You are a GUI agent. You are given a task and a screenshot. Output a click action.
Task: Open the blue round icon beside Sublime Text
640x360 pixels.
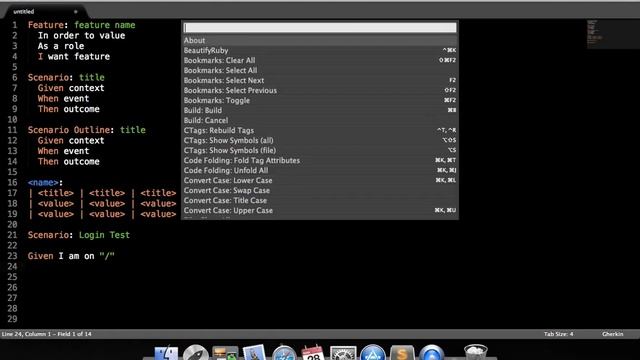[x=432, y=353]
